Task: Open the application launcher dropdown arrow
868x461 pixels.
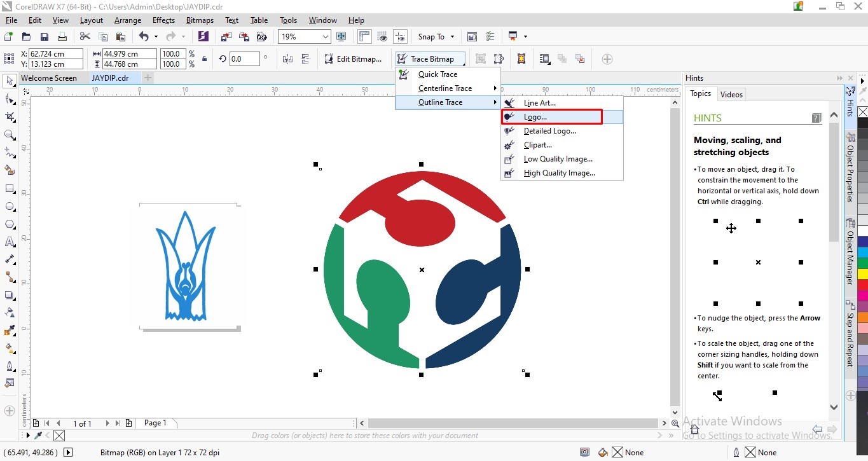Action: [x=525, y=37]
